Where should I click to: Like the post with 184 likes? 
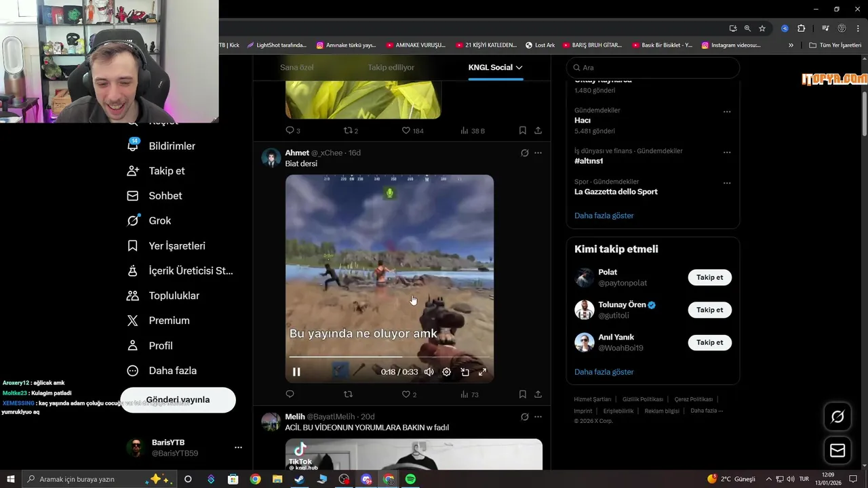[412, 130]
